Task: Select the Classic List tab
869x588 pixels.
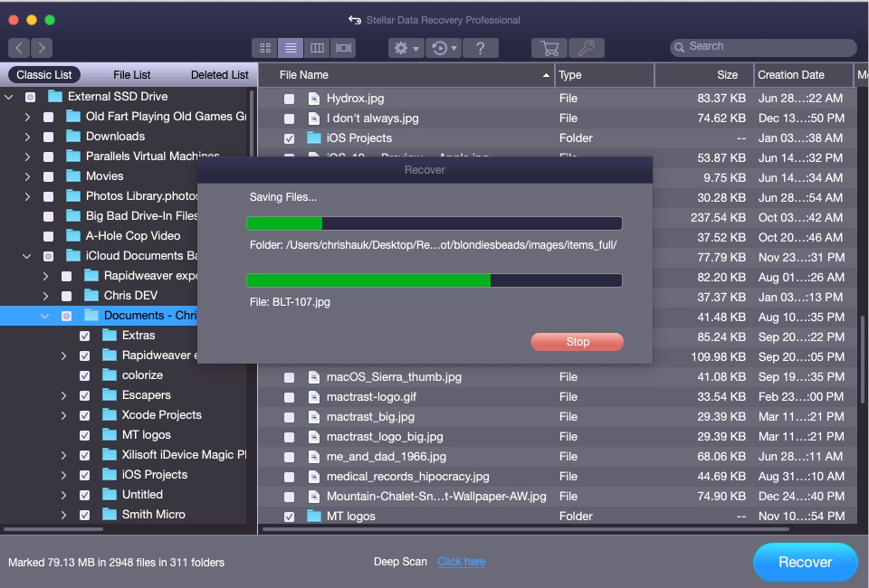Action: pyautogui.click(x=43, y=75)
